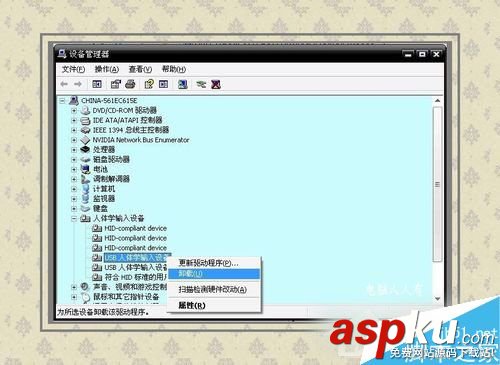Expand the 磁盘驱动器 node
This screenshot has height=365, width=500.
click(74, 159)
